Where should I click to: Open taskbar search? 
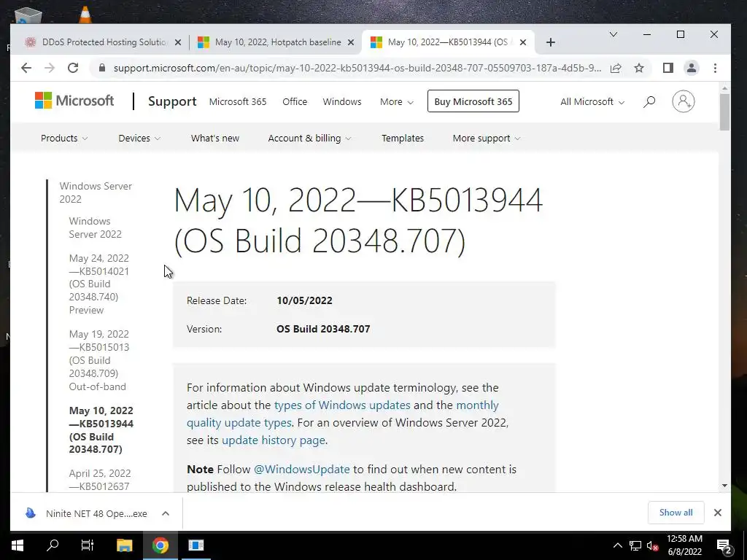pyautogui.click(x=53, y=545)
